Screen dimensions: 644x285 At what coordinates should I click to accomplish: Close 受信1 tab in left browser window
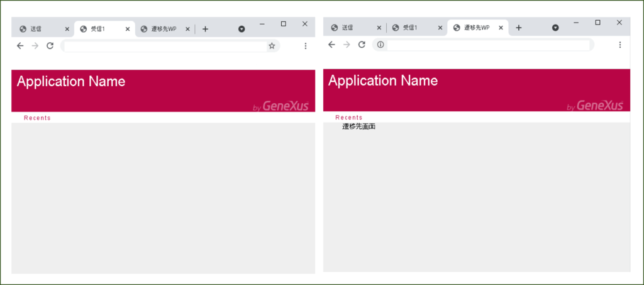127,29
